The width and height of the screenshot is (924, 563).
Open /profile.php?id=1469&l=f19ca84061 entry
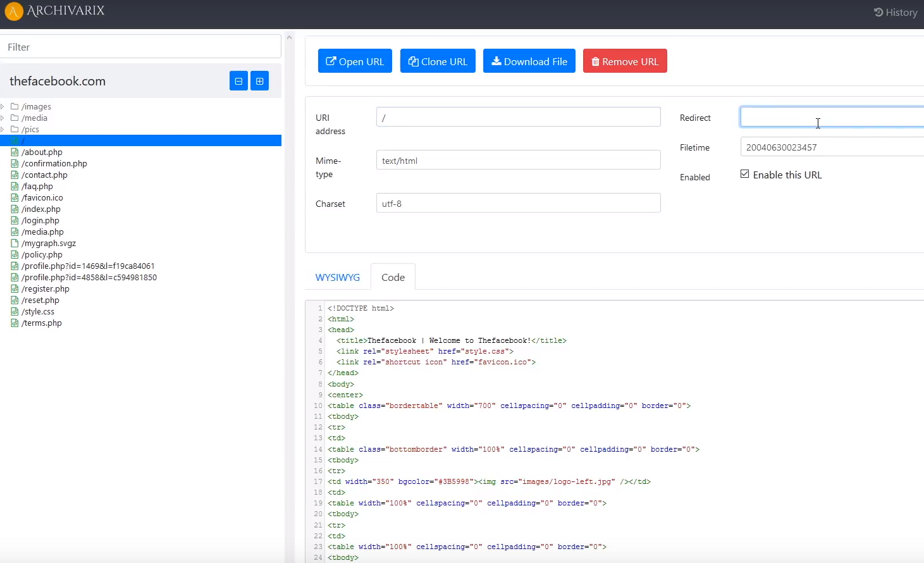pyautogui.click(x=88, y=266)
